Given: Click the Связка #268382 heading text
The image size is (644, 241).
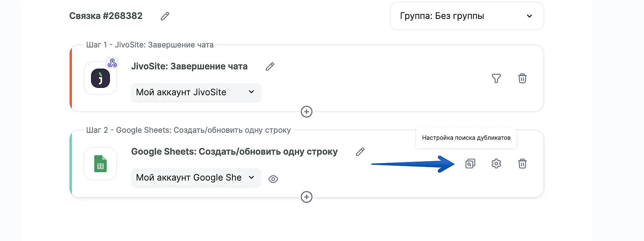Looking at the screenshot, I should point(106,16).
